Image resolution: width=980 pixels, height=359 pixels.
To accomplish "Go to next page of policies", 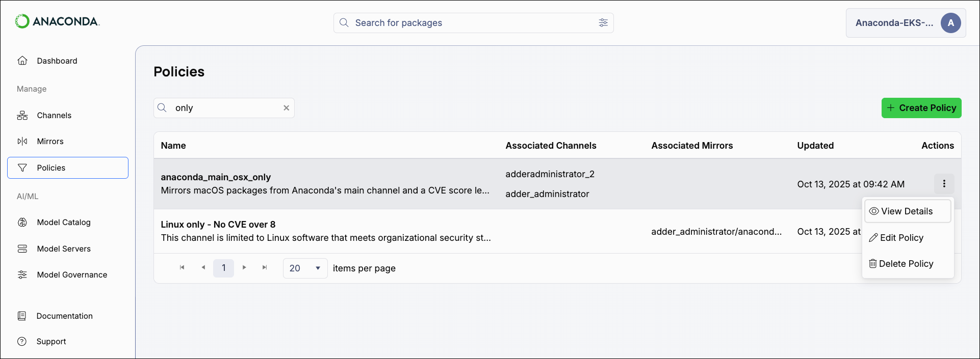I will [x=244, y=268].
